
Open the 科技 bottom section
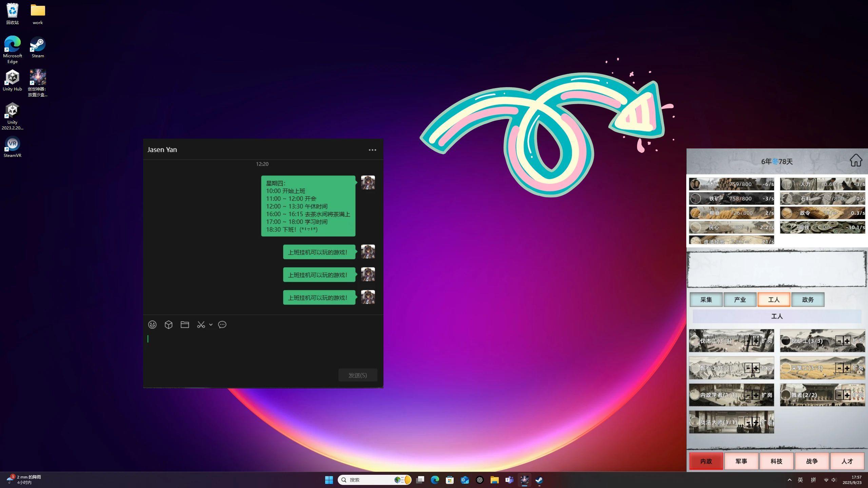coord(776,461)
